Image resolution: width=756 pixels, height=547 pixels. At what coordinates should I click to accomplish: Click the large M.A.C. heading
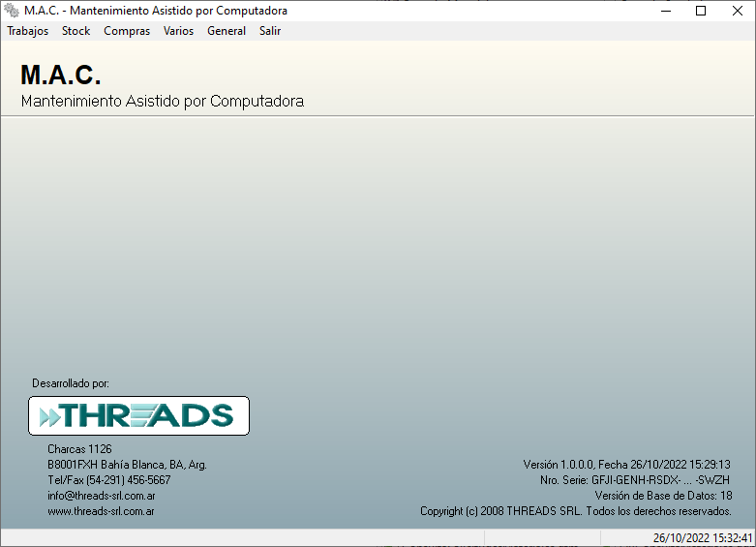click(60, 76)
